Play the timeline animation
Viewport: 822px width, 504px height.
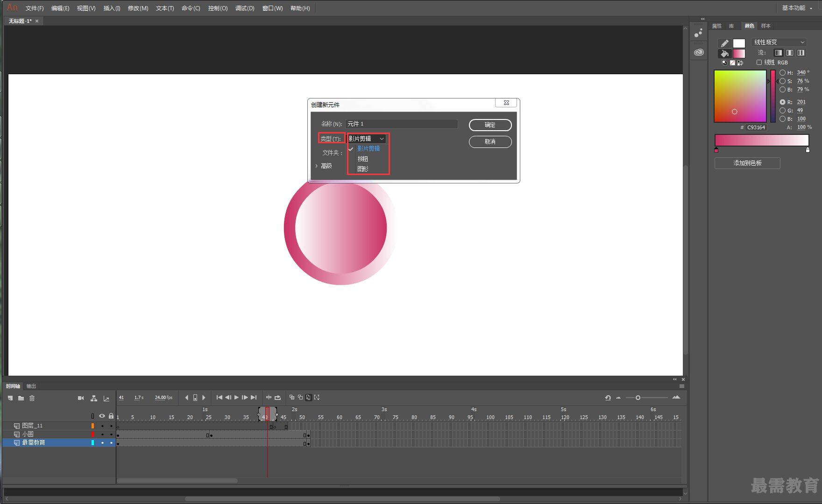coord(236,398)
